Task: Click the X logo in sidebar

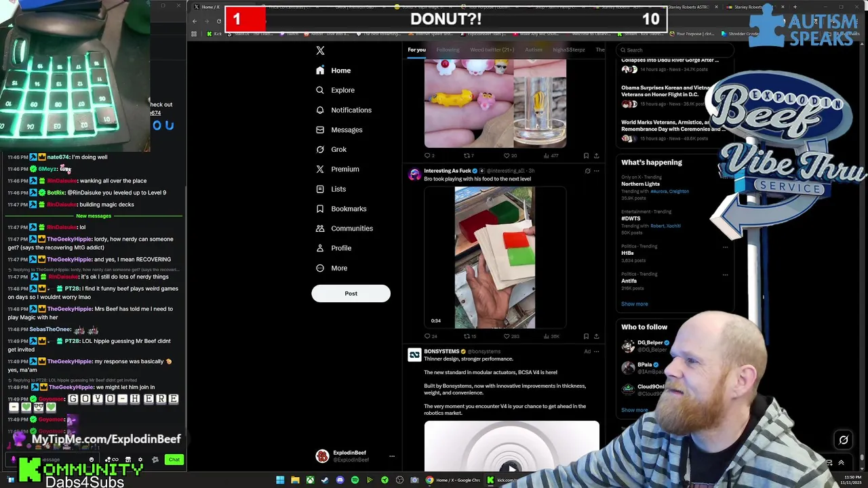Action: pyautogui.click(x=320, y=50)
